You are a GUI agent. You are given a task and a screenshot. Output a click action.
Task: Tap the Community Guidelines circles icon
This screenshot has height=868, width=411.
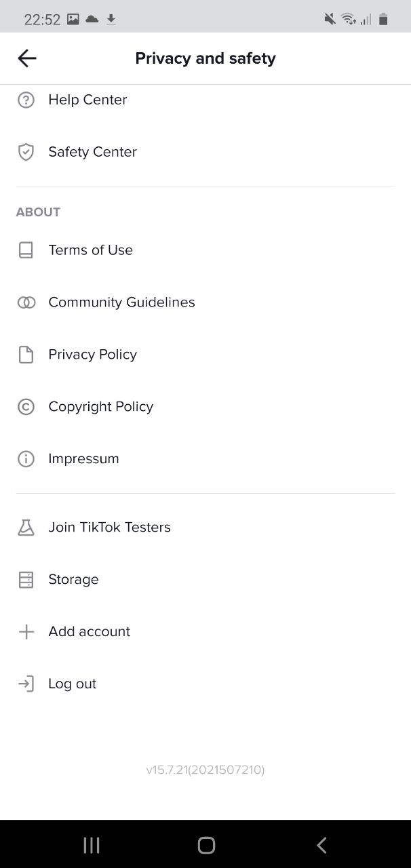(x=26, y=302)
